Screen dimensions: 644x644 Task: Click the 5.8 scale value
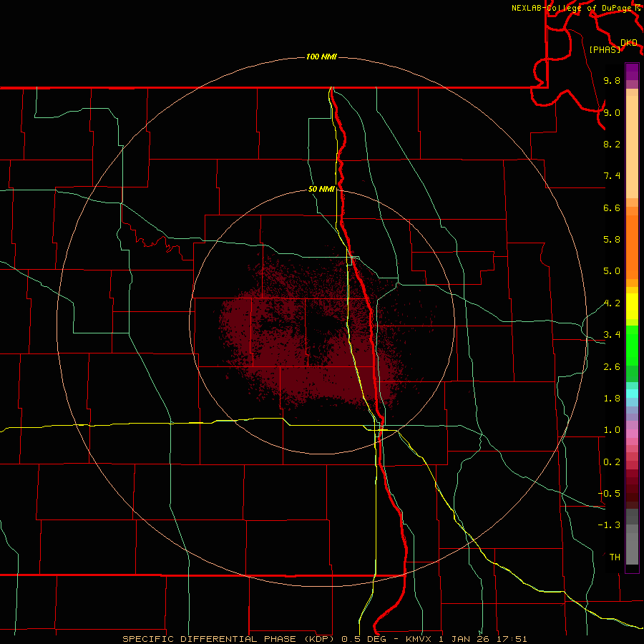(612, 240)
